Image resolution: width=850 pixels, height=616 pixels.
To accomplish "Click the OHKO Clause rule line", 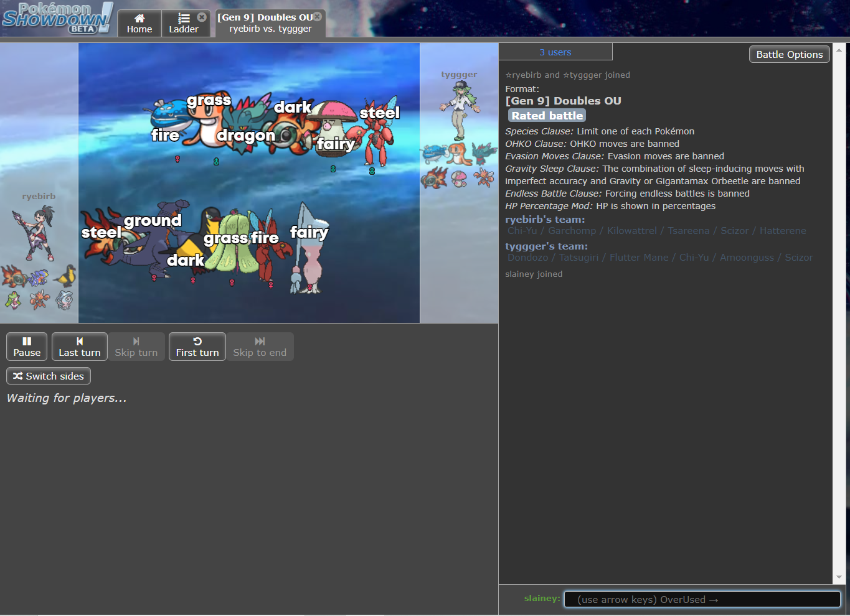I will [x=592, y=144].
